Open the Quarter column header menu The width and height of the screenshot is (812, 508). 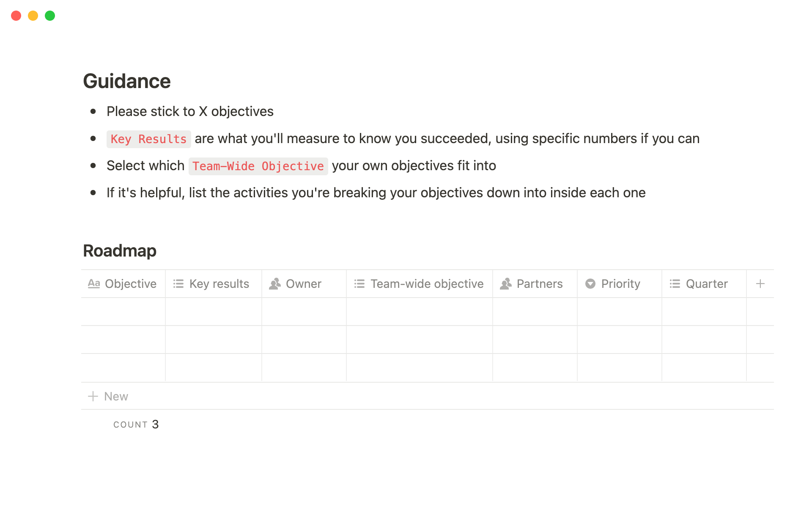pyautogui.click(x=707, y=284)
